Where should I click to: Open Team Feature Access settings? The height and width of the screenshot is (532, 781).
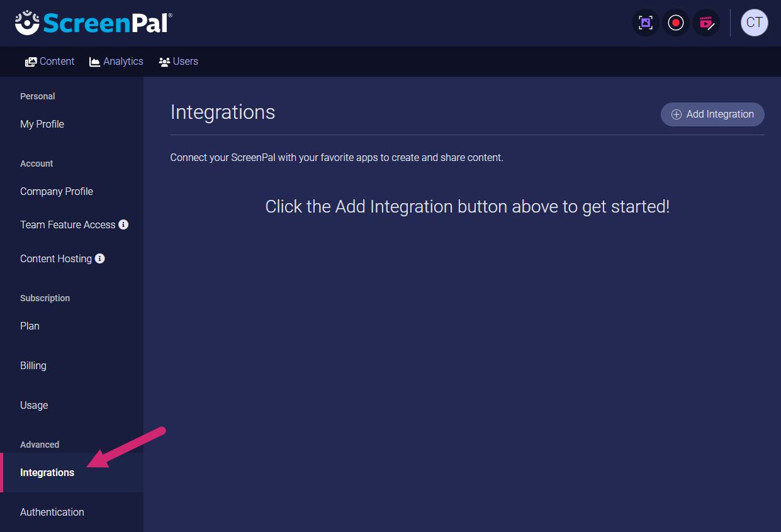[67, 224]
